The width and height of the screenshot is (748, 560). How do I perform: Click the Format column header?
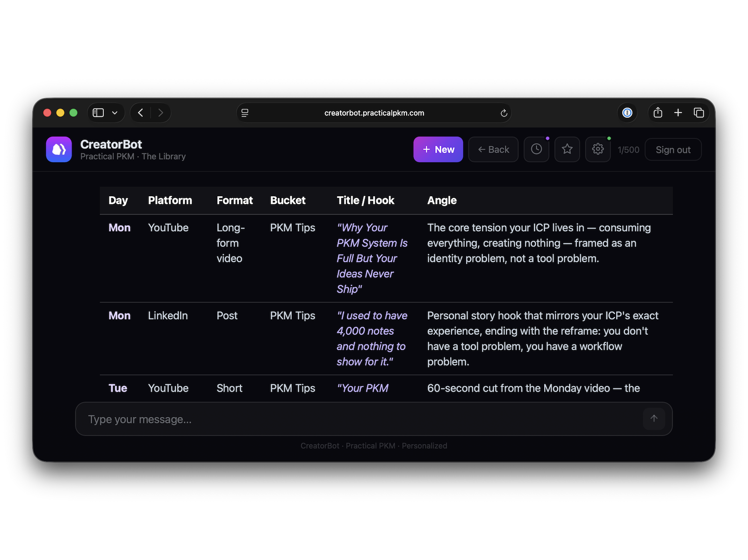(235, 201)
